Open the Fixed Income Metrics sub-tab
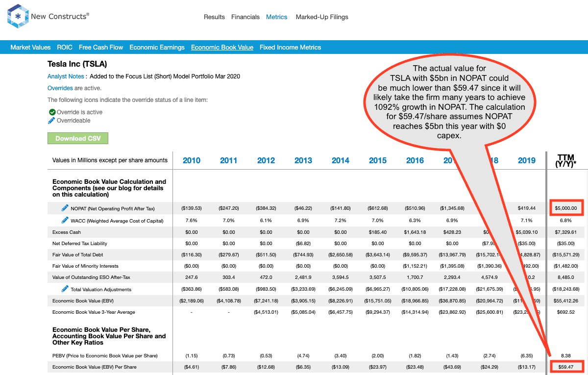The width and height of the screenshot is (588, 375). pos(291,48)
